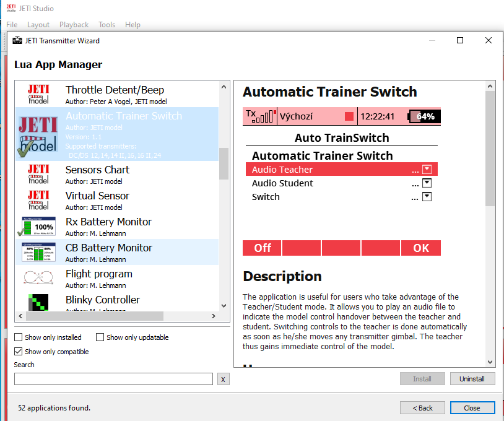Image resolution: width=504 pixels, height=421 pixels.
Task: Open the Switch dropdown arrow in preview
Action: pyautogui.click(x=427, y=197)
